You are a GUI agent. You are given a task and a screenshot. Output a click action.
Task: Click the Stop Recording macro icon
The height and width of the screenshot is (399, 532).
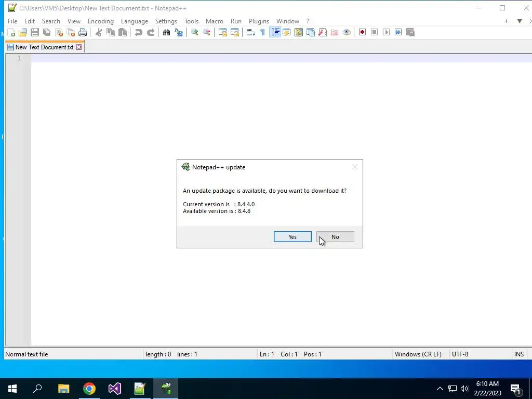(x=374, y=32)
